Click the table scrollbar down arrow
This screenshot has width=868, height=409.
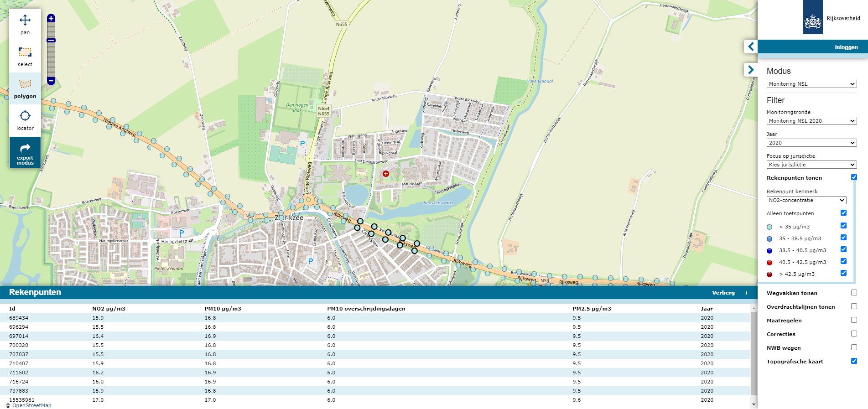tap(754, 404)
